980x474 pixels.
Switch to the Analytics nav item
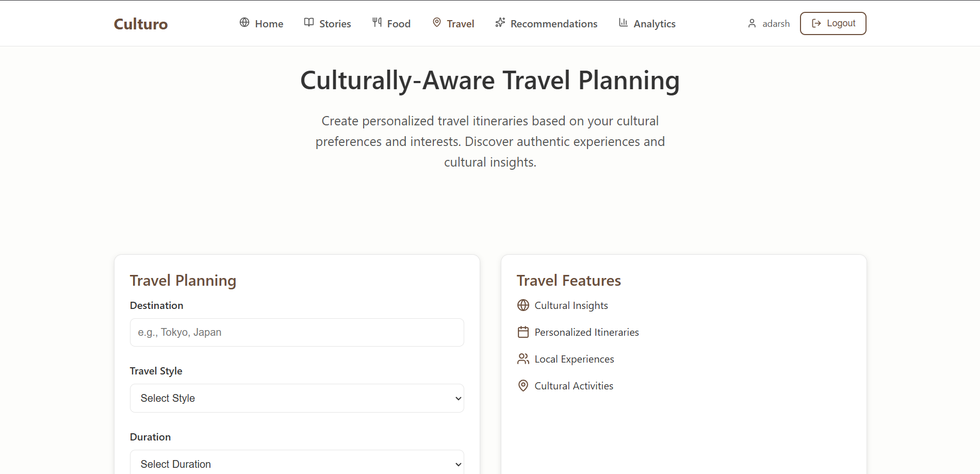point(654,24)
